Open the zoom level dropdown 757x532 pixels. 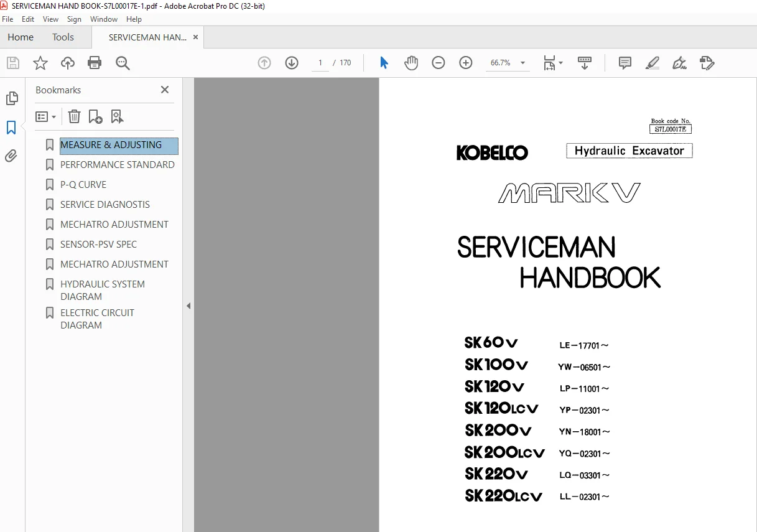click(x=522, y=63)
